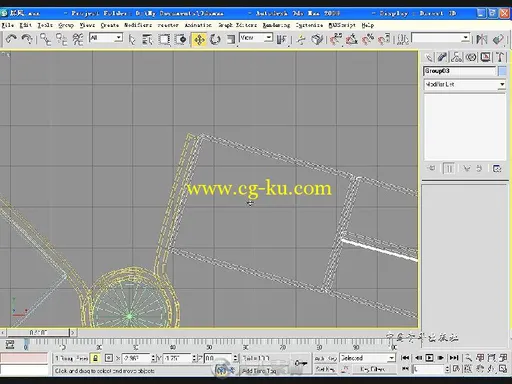Click the Auto Key button
The height and width of the screenshot is (384, 512).
(x=325, y=358)
